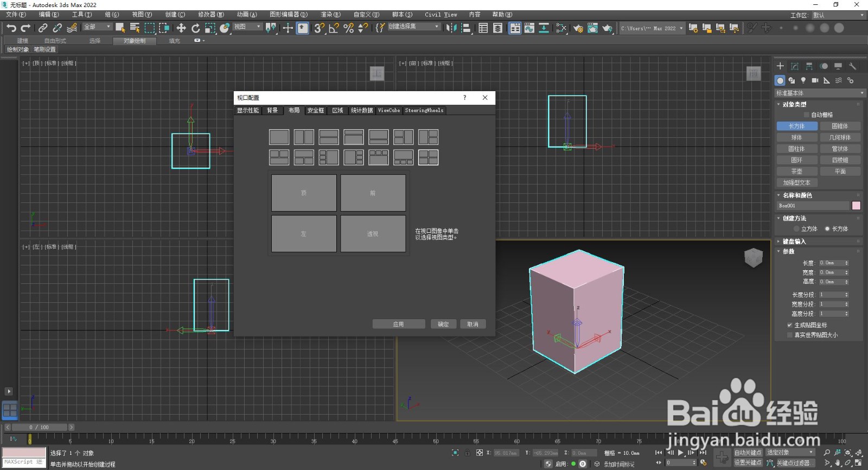868x470 pixels.
Task: Click the Mirror tool icon
Action: point(451,28)
